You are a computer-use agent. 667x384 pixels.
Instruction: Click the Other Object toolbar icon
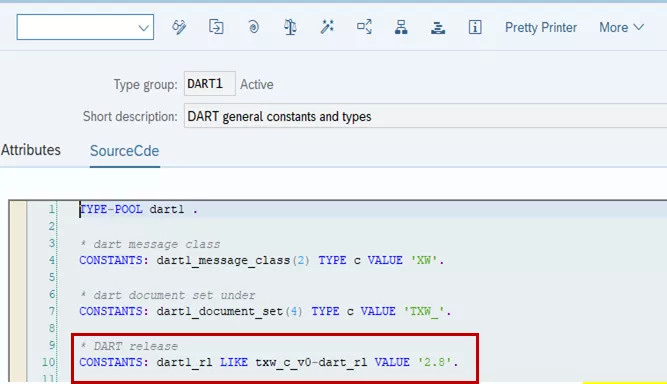click(216, 27)
